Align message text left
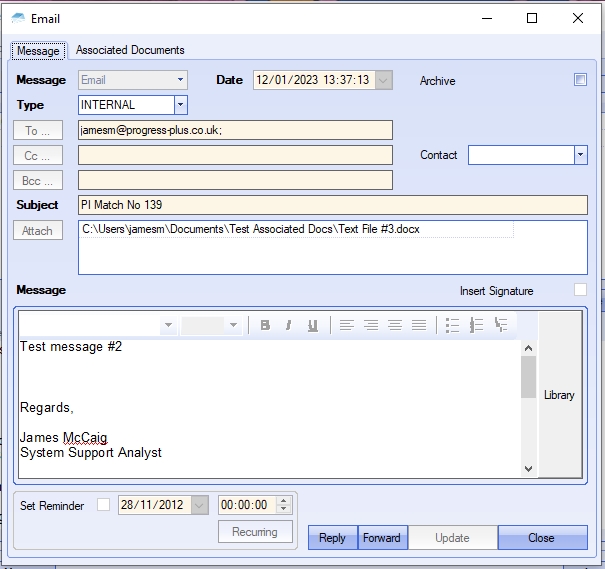Screen dimensions: 605x569 click(x=346, y=325)
